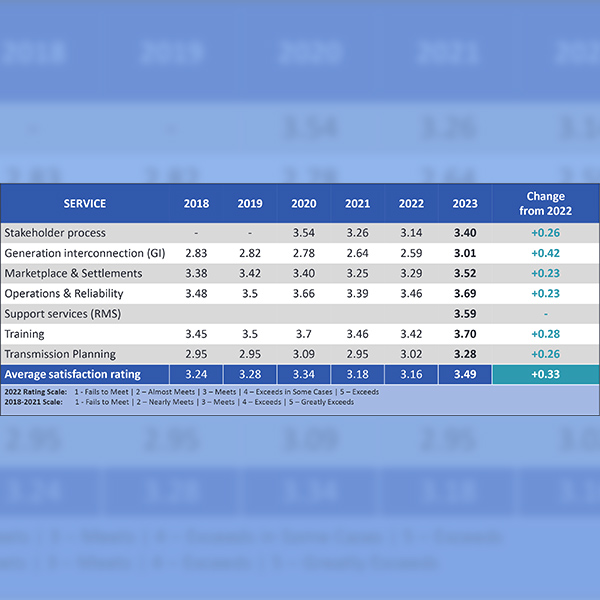The height and width of the screenshot is (600, 600).
Task: Click the +0.33 average change cell
Action: point(545,374)
